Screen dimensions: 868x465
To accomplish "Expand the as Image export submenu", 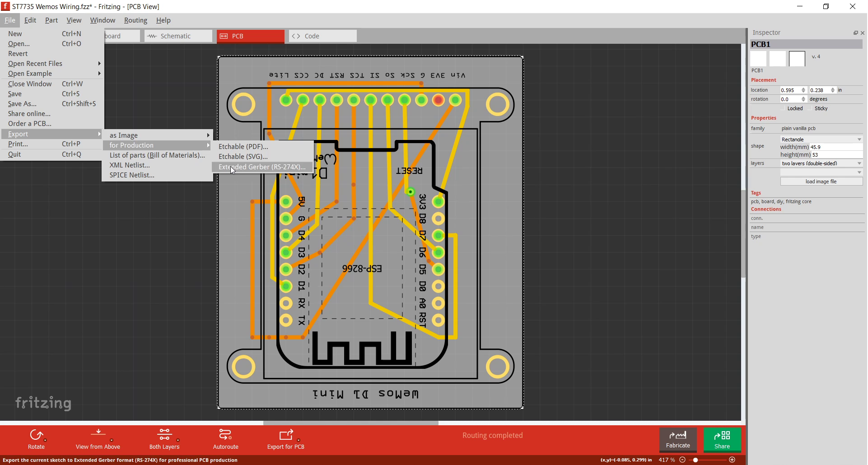I will point(157,135).
